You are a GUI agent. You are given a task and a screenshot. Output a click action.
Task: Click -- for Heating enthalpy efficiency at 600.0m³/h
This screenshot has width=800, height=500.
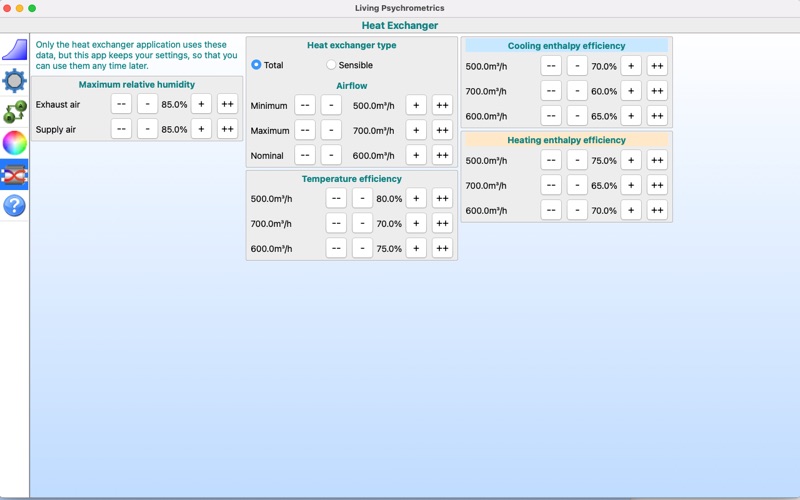(551, 210)
